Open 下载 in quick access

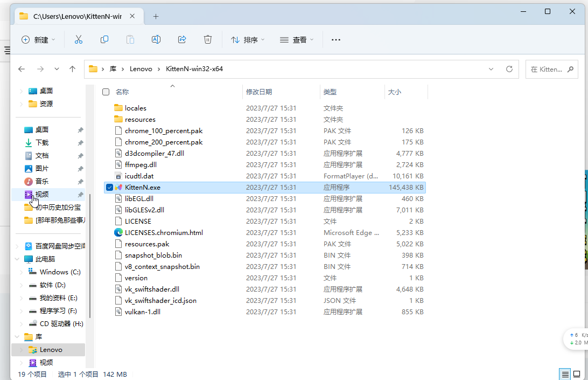(42, 143)
